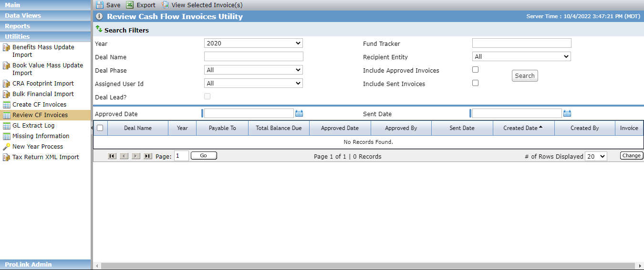Image resolution: width=644 pixels, height=270 pixels.
Task: Click the Create CF Invoices sidebar link
Action: pyautogui.click(x=40, y=105)
